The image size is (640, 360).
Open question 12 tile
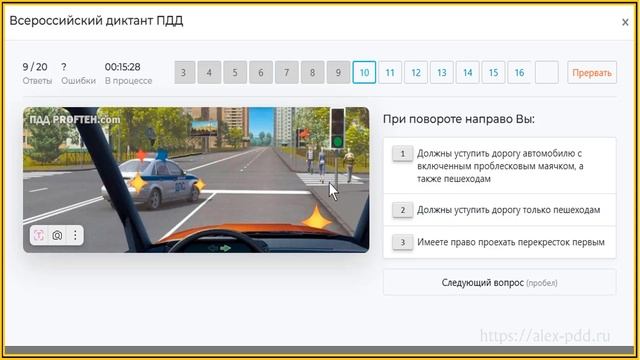416,72
